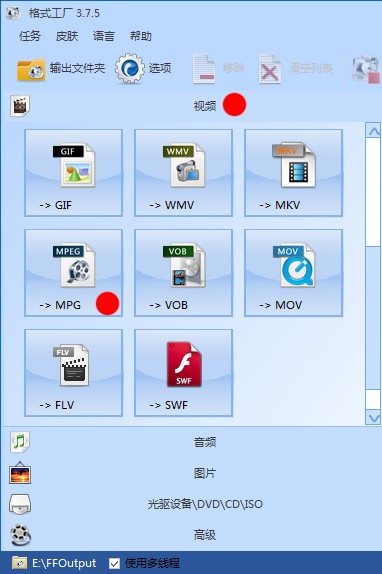This screenshot has height=574, width=382.
Task: Open the E:\FFOutput path link
Action: pos(64,563)
